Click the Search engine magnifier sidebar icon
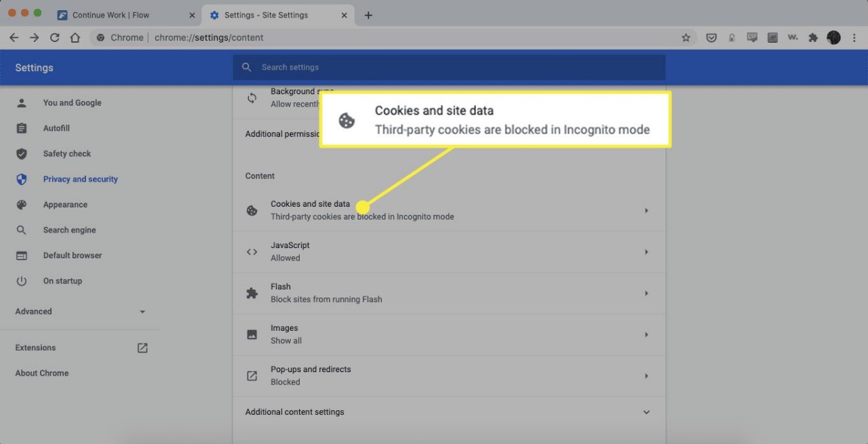Screen dimensions: 868x444 click(x=22, y=230)
